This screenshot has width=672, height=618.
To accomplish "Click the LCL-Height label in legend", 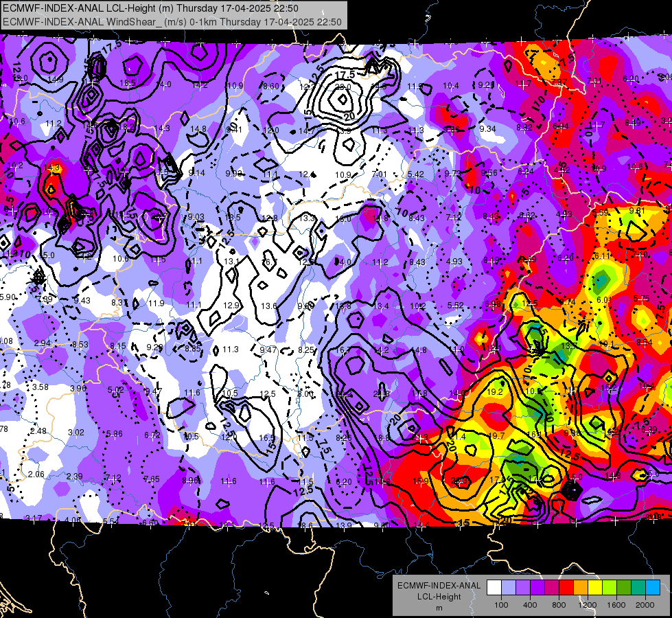I will (439, 597).
